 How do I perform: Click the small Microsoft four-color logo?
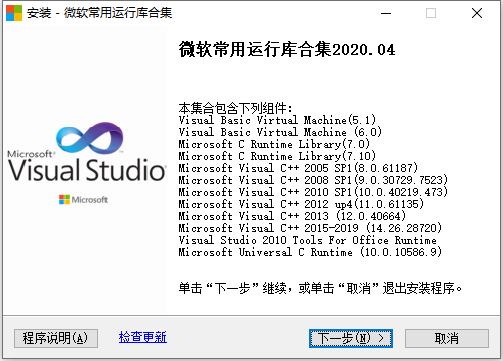tap(64, 200)
